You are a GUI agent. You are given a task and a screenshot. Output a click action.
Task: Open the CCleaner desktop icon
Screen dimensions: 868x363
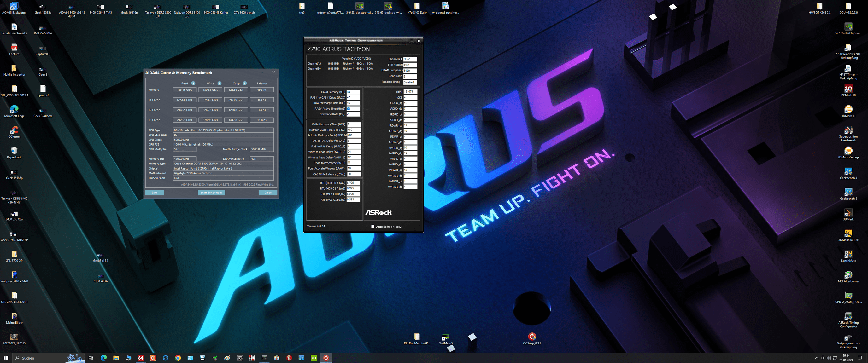pos(14,130)
